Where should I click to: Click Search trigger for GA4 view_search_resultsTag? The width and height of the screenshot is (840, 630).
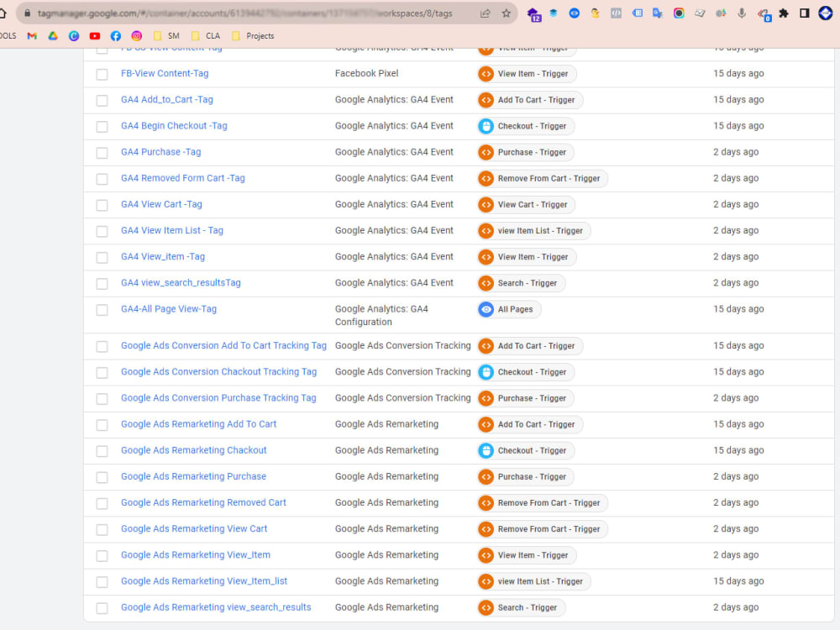point(522,283)
